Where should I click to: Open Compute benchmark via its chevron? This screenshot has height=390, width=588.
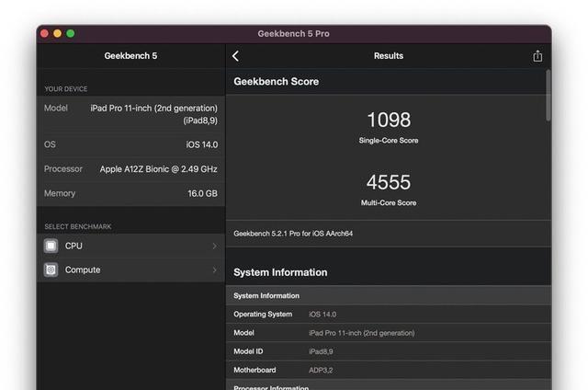[214, 270]
